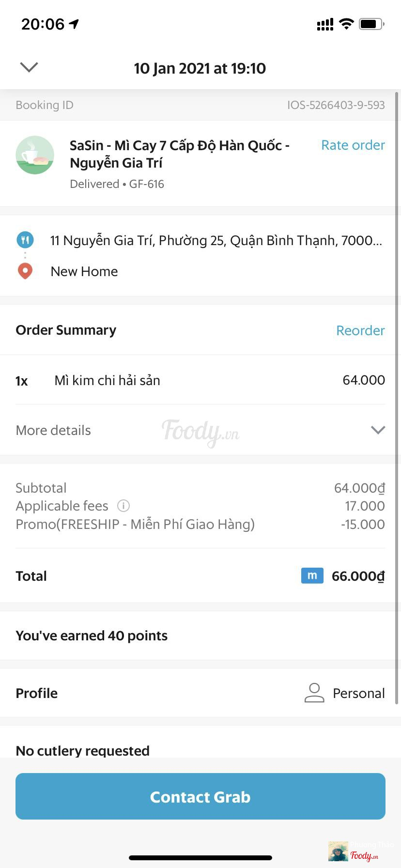Tap the restaurant fork-and-knife pickup icon
This screenshot has height=868, width=401.
click(x=25, y=239)
